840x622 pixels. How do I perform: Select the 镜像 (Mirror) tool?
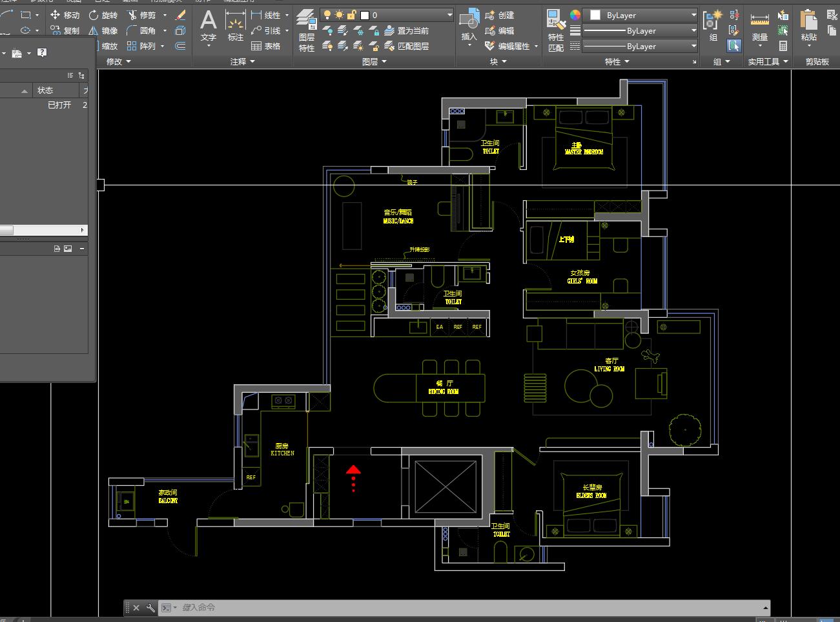click(x=103, y=30)
